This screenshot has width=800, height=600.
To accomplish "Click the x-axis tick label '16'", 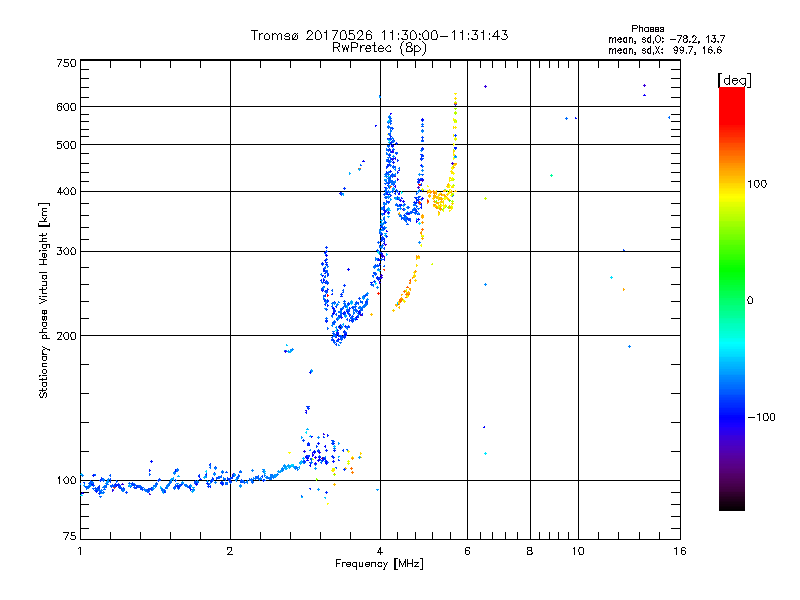I will point(680,551).
